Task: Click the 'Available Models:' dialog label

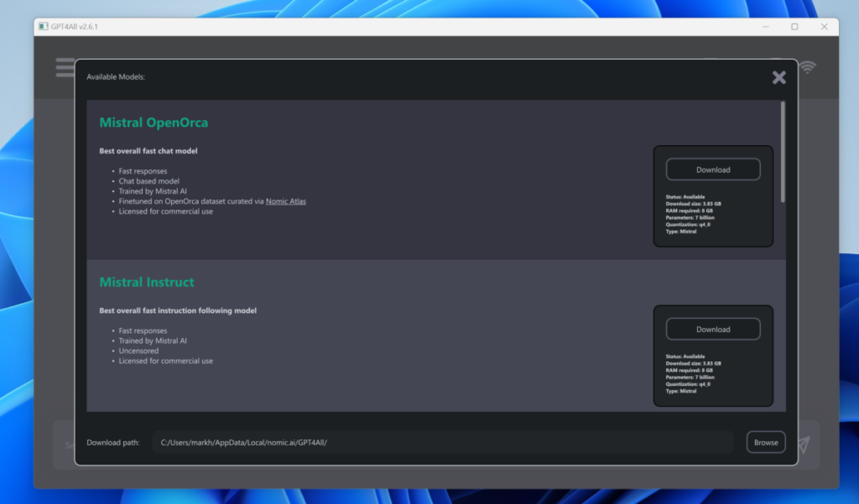Action: (x=116, y=77)
